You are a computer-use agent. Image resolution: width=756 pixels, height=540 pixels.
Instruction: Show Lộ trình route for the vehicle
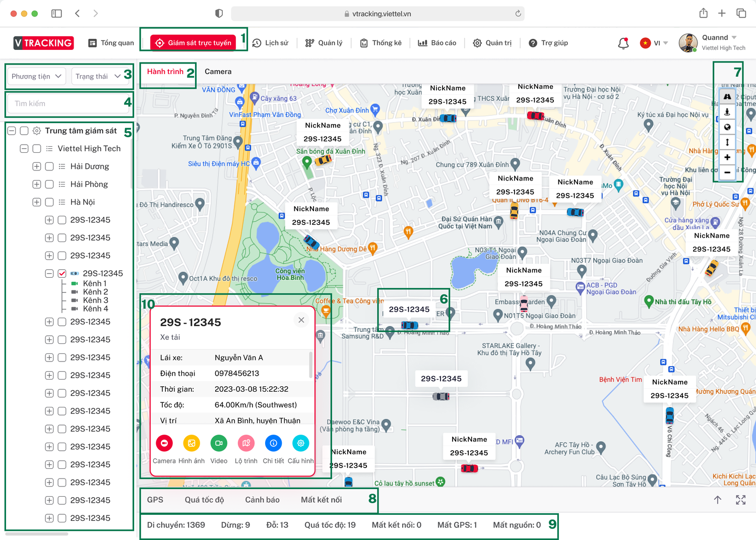(x=246, y=443)
